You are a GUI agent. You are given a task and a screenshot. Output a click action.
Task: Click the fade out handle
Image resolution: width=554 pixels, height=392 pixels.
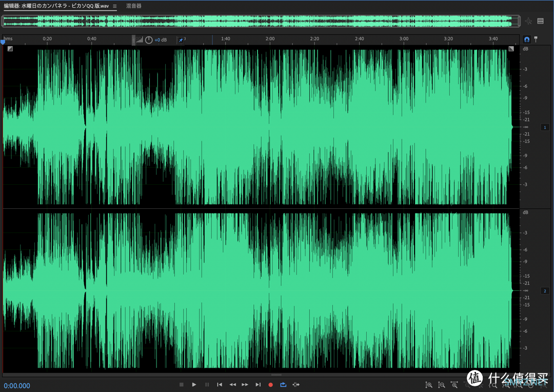(x=511, y=49)
